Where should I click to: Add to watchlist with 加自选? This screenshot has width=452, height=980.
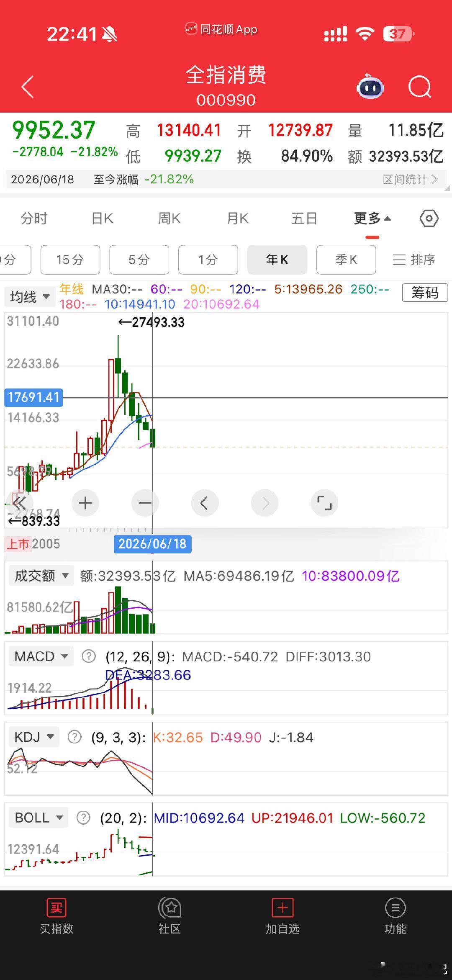[x=282, y=917]
